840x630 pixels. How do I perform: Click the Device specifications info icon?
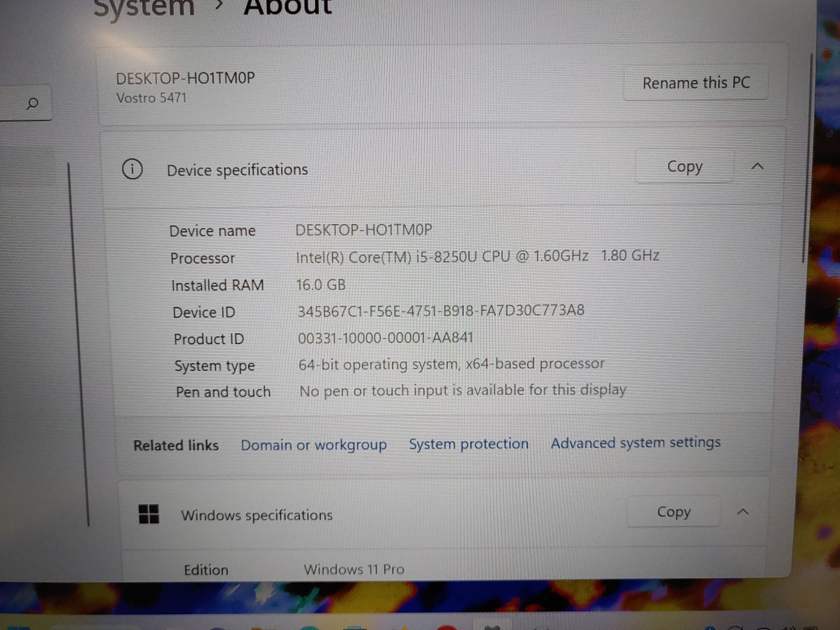coord(132,169)
